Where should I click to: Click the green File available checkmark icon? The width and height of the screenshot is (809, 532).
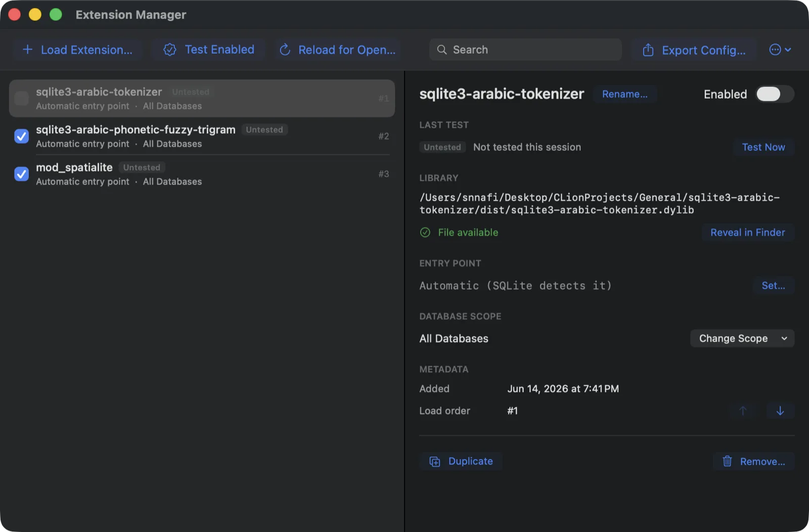tap(425, 232)
